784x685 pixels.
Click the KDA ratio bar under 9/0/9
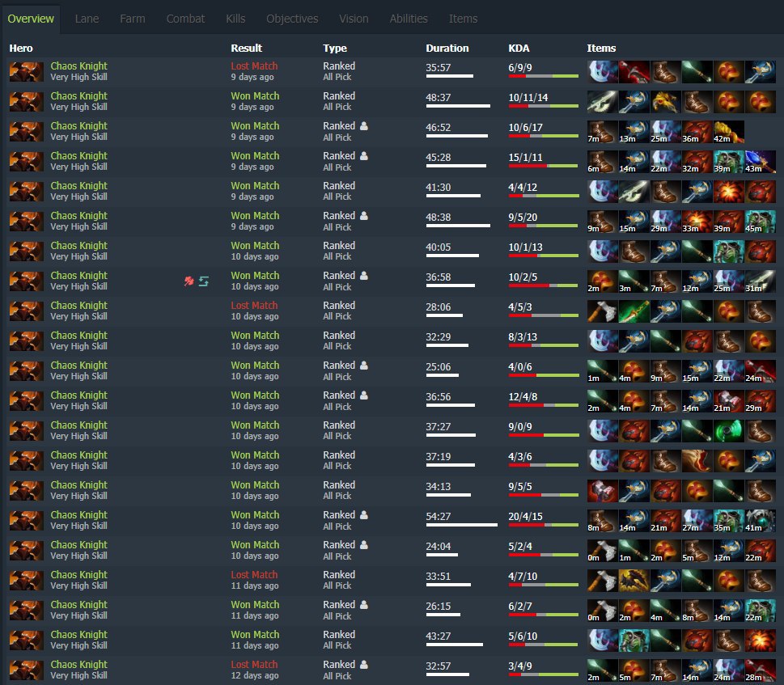pyautogui.click(x=544, y=435)
